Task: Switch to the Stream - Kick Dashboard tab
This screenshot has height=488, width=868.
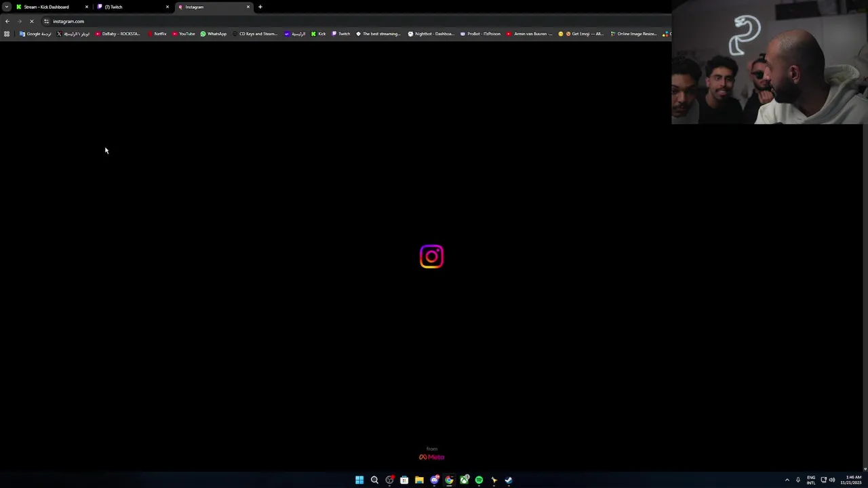Action: (52, 7)
